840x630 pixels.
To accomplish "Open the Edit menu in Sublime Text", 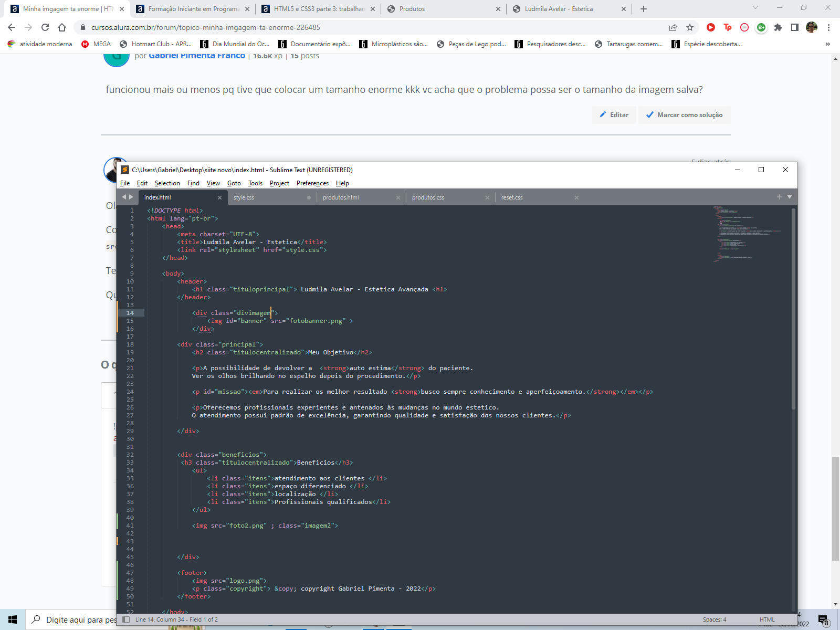I will click(142, 183).
